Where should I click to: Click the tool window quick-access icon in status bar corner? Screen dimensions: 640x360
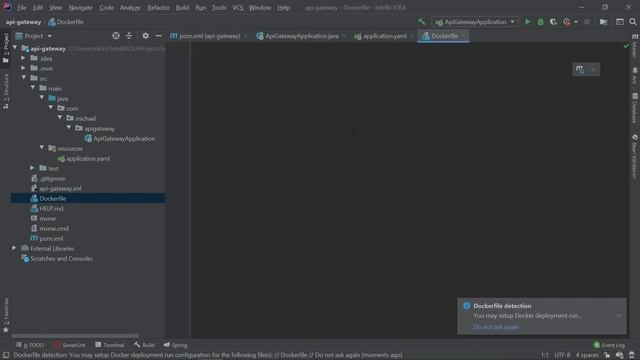point(6,355)
